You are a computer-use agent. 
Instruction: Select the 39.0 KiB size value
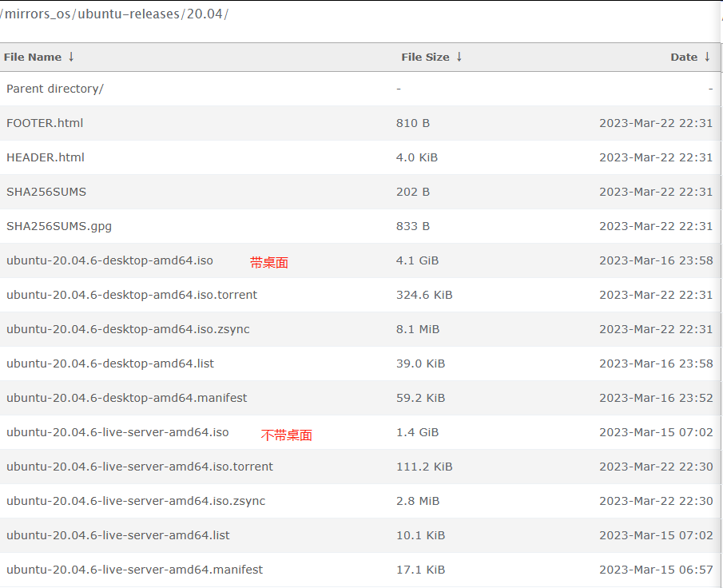point(420,364)
